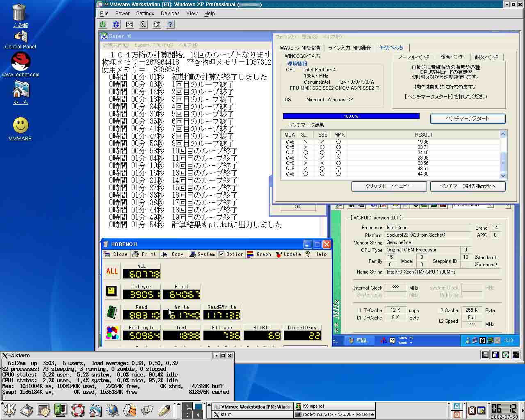The width and height of the screenshot is (525, 420).
Task: Expand the Konsole taskbar group arrow
Action: pos(372,414)
